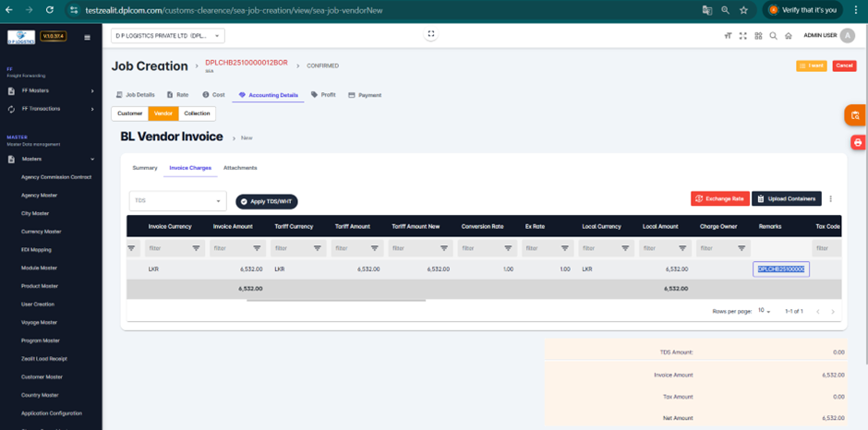This screenshot has width=868, height=430.
Task: Switch to the Customer toggle option
Action: pyautogui.click(x=130, y=113)
